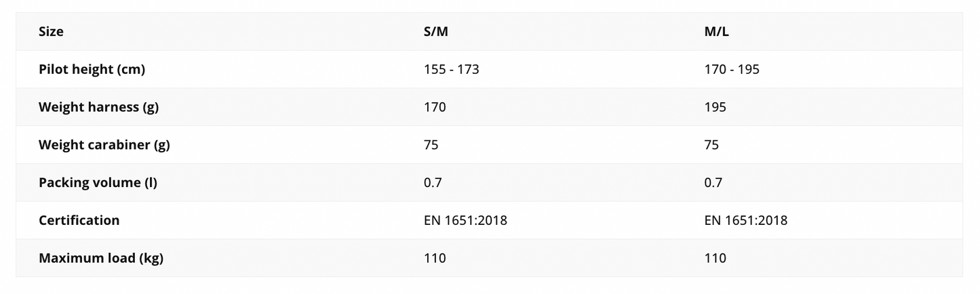Click the S/M carabiner weight value

coord(431,145)
